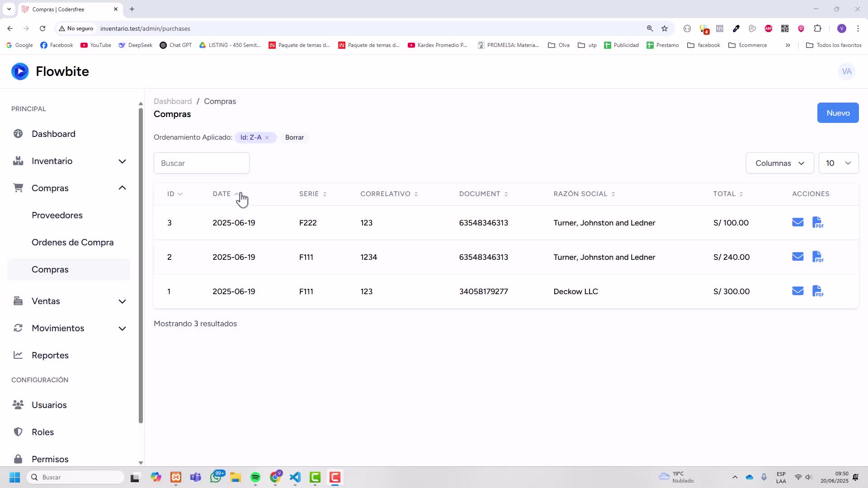Expand the Ventas sidebar section
The image size is (868, 488).
pyautogui.click(x=122, y=301)
